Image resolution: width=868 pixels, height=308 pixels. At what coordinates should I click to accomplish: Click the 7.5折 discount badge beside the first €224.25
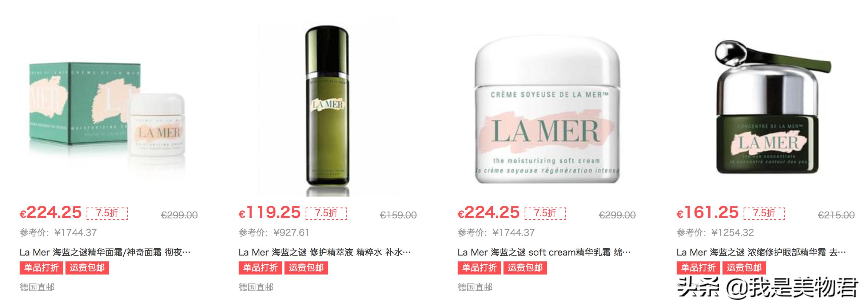click(107, 213)
